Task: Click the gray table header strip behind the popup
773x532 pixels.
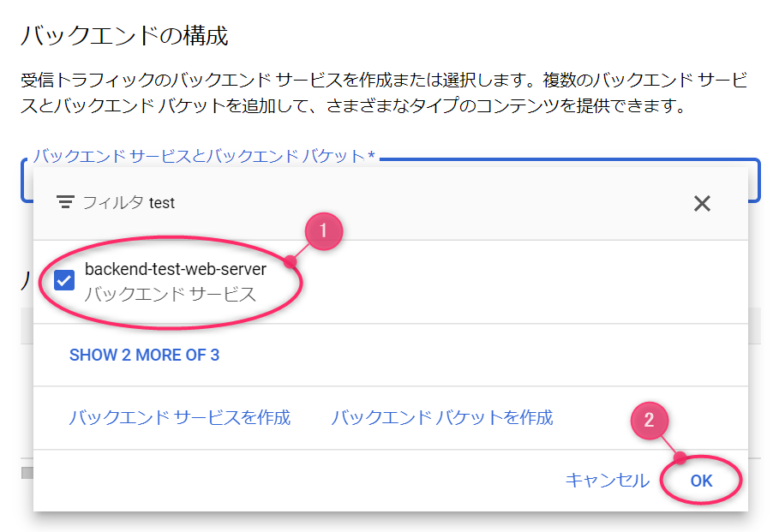Action: [754, 326]
